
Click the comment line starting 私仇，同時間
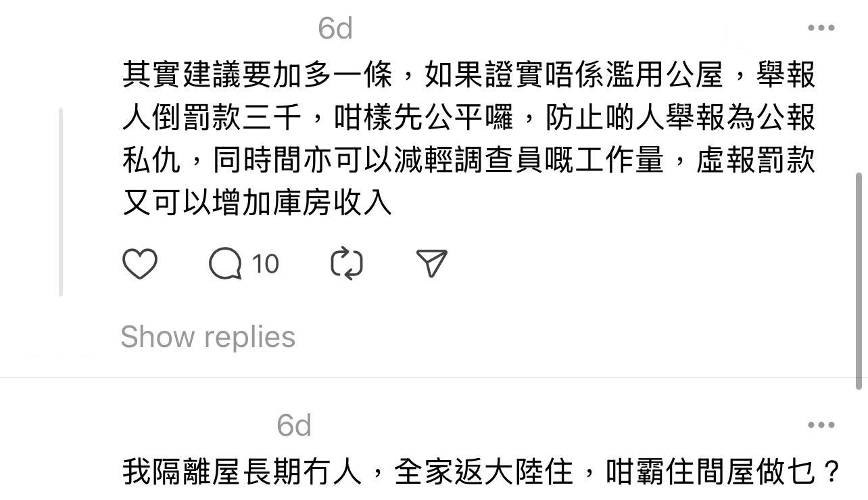tap(469, 161)
